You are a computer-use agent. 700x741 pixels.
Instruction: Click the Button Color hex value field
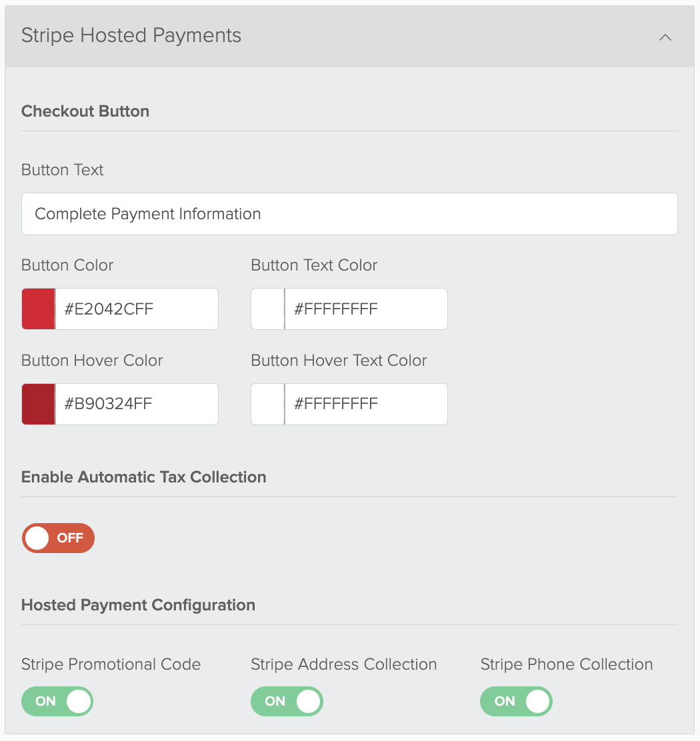point(137,309)
